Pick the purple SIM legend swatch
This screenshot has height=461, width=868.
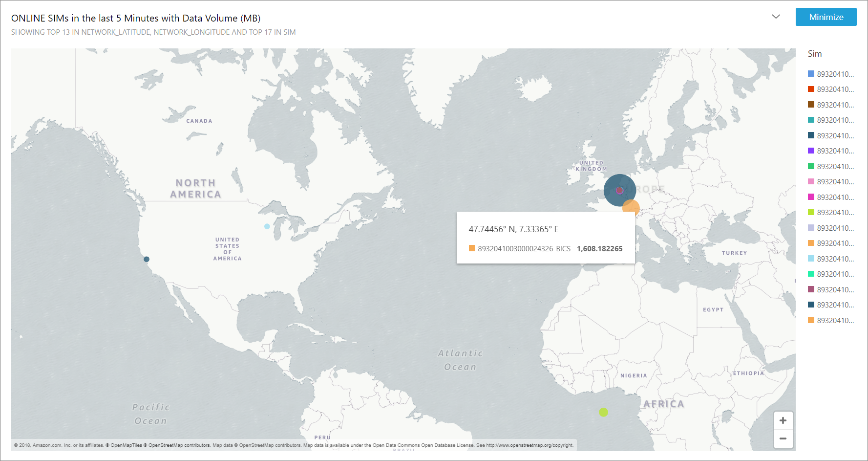tap(811, 151)
